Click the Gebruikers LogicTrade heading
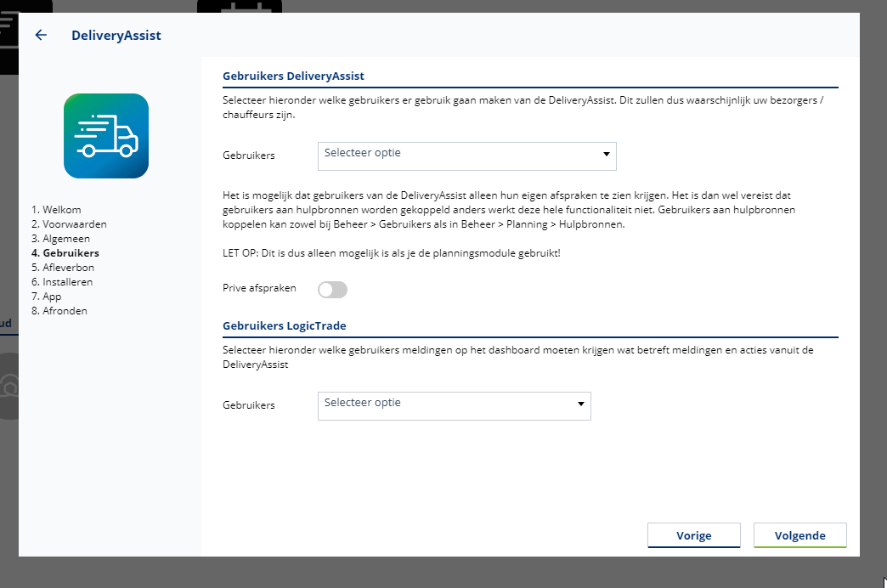The height and width of the screenshot is (588, 887). click(x=284, y=326)
